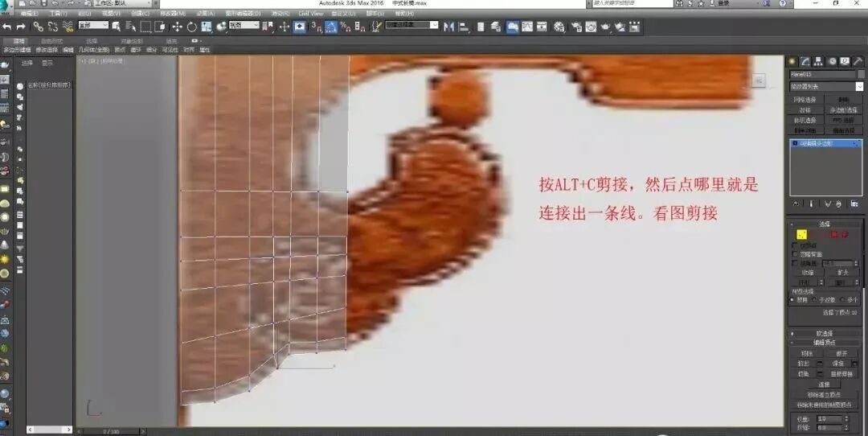
Task: Click the Redo arrow in the main toolbar
Action: pos(20,26)
